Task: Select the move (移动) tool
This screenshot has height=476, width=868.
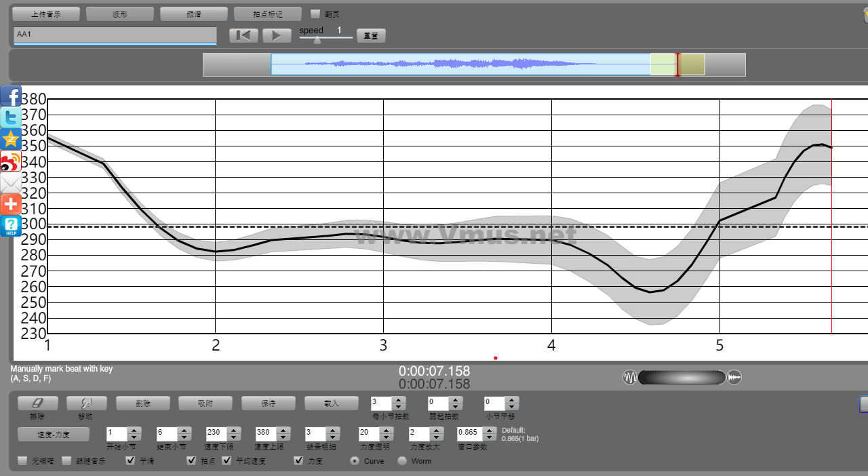Action: pyautogui.click(x=86, y=403)
